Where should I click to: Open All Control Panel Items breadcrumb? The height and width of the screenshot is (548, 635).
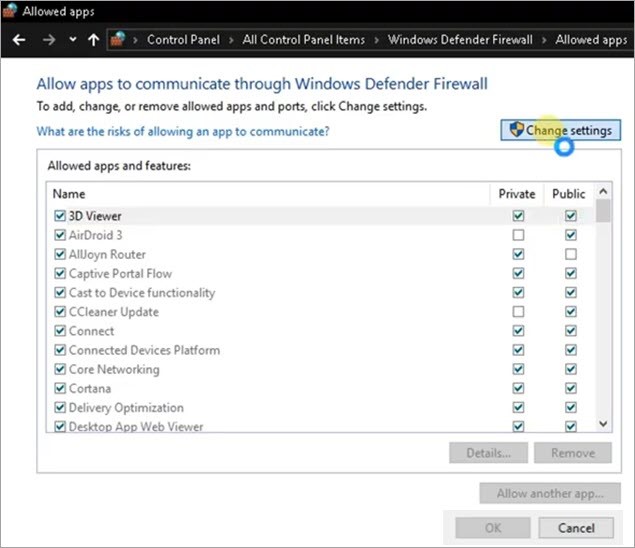304,40
